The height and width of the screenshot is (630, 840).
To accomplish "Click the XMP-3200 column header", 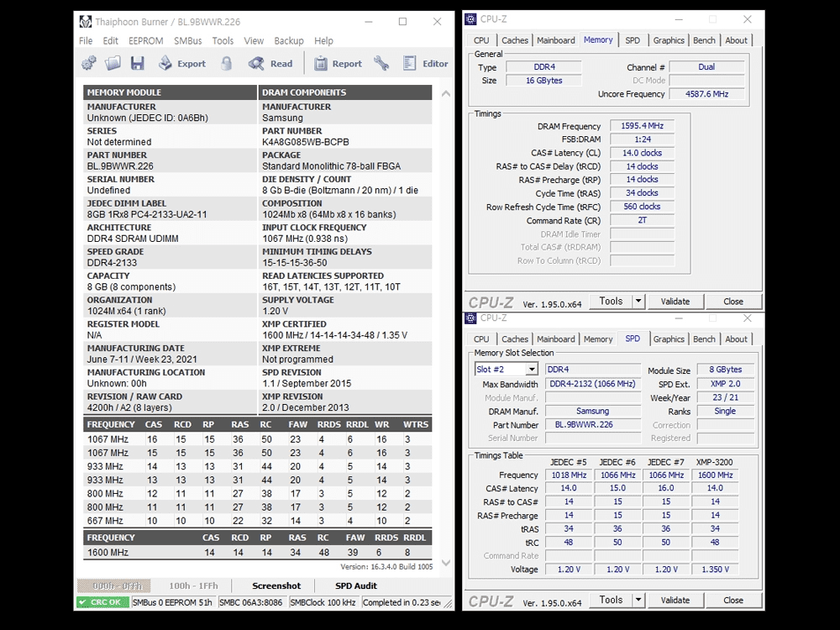I will 714,462.
